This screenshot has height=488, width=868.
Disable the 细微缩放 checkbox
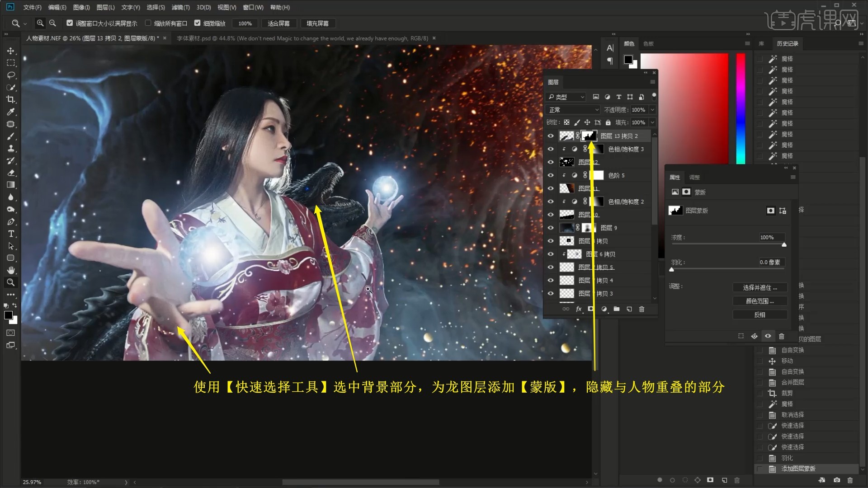197,23
